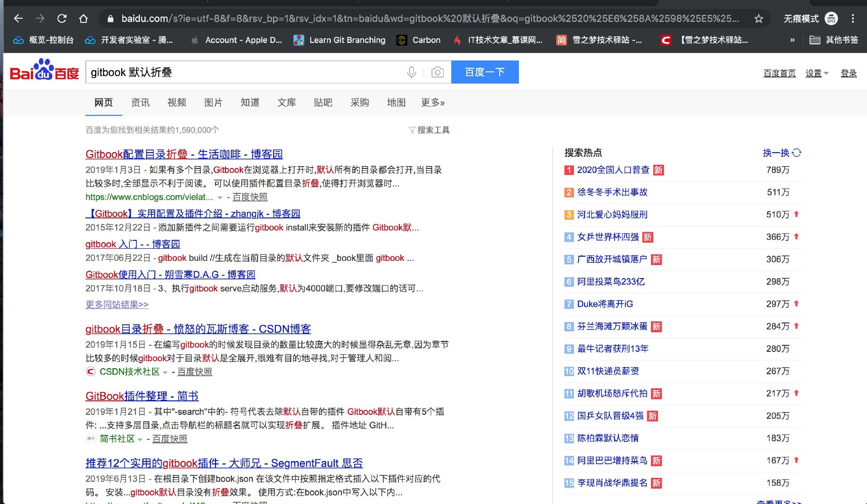Click the 百度一下 search button
This screenshot has height=504, width=867.
pos(485,72)
